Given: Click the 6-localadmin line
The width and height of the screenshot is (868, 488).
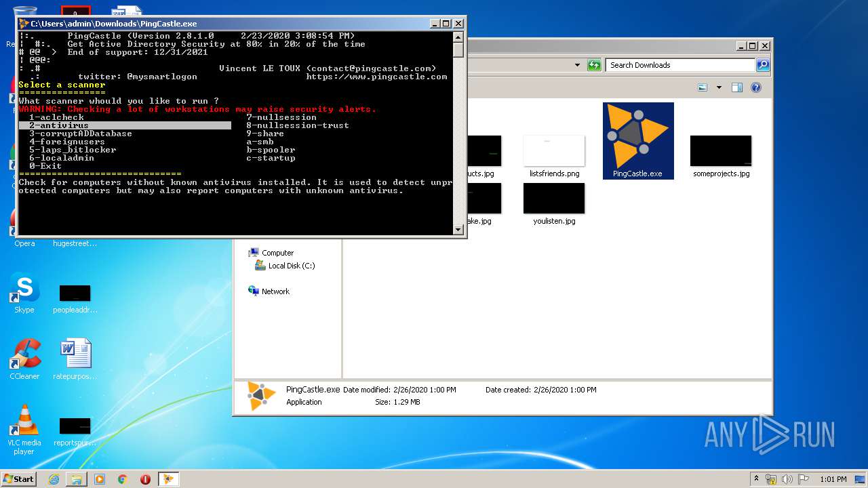Looking at the screenshot, I should [62, 158].
